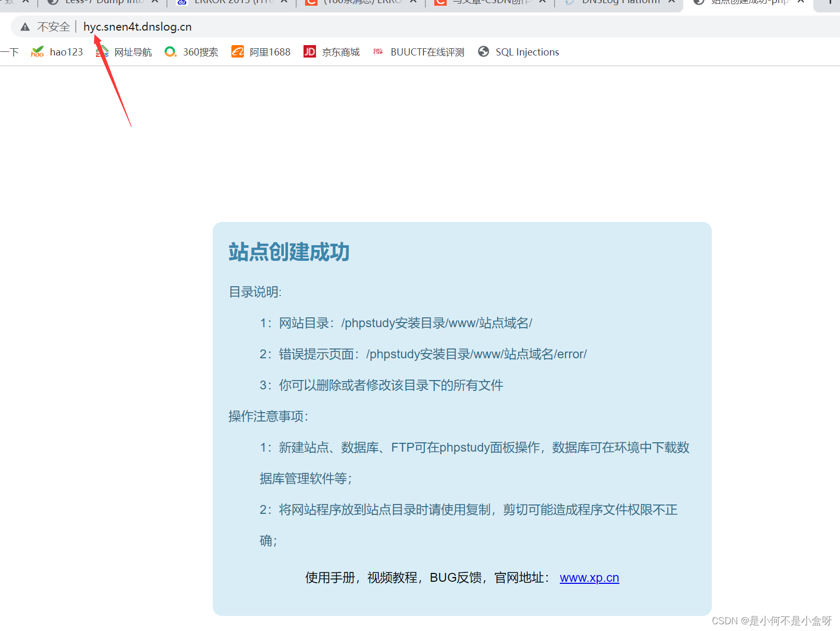Open the 京东商城 bookmark
The image size is (840, 631).
click(x=332, y=52)
